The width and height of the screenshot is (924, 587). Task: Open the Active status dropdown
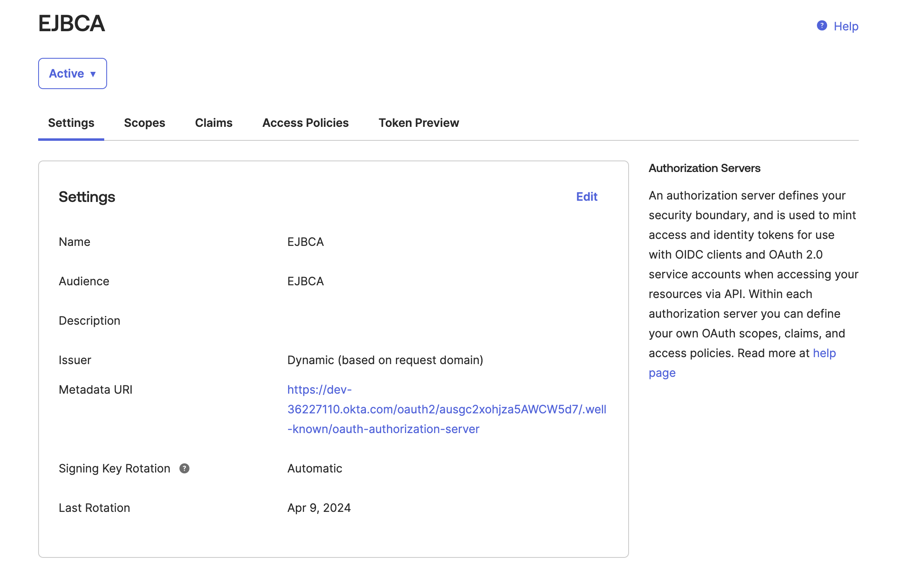tap(72, 73)
